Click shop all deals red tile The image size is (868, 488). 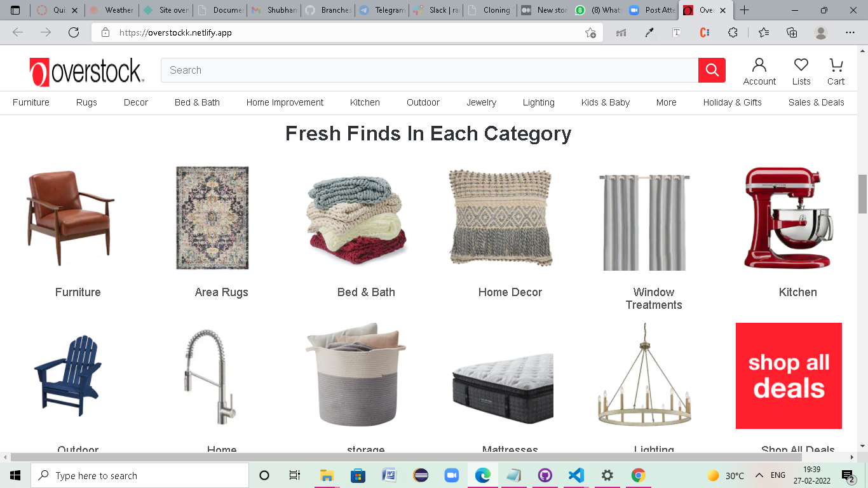tap(789, 376)
